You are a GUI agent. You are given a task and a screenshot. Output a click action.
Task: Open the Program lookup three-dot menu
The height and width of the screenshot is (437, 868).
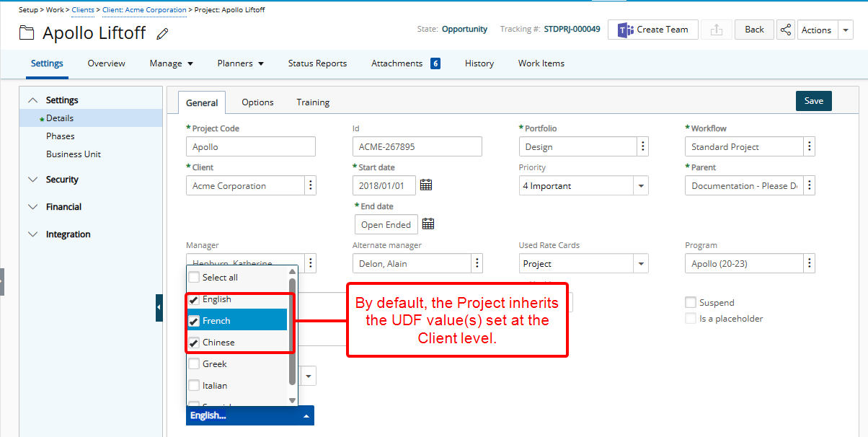pos(810,263)
